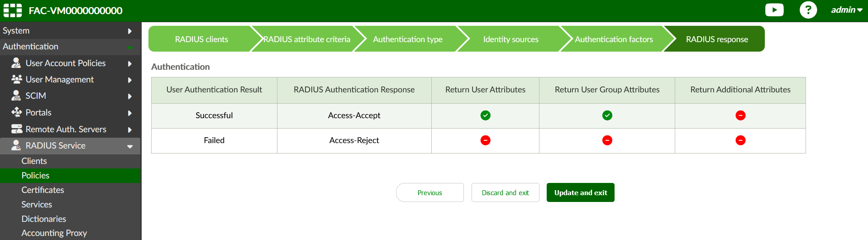Click the Portals sidebar icon
The width and height of the screenshot is (868, 240).
(x=16, y=112)
